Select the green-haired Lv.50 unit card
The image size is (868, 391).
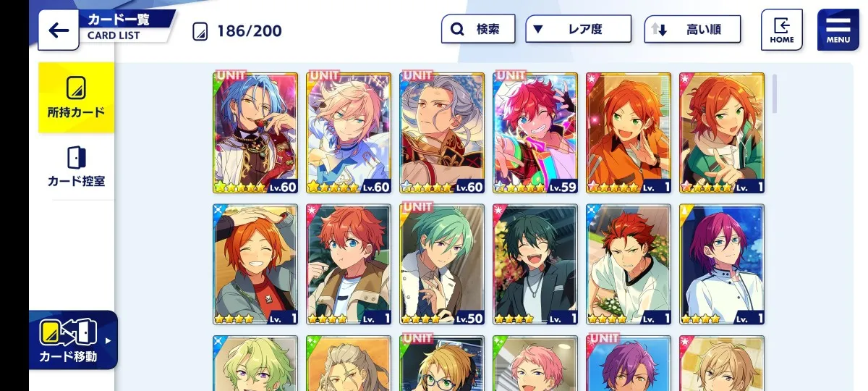coord(442,264)
